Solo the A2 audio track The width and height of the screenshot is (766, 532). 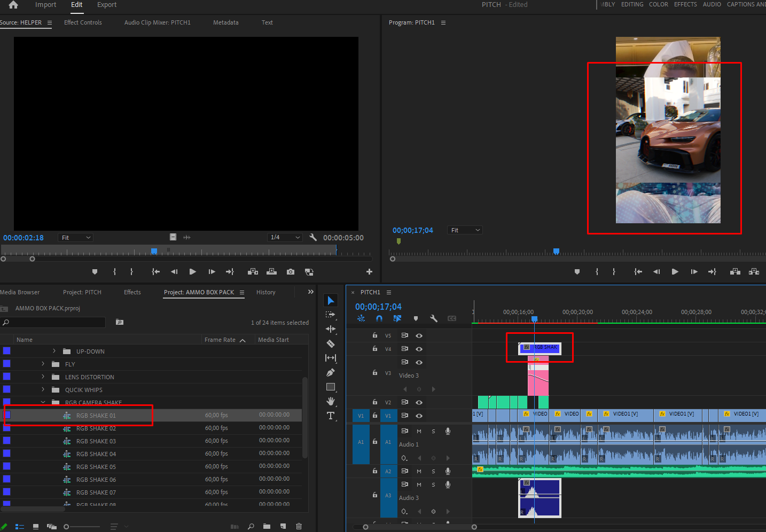tap(433, 471)
